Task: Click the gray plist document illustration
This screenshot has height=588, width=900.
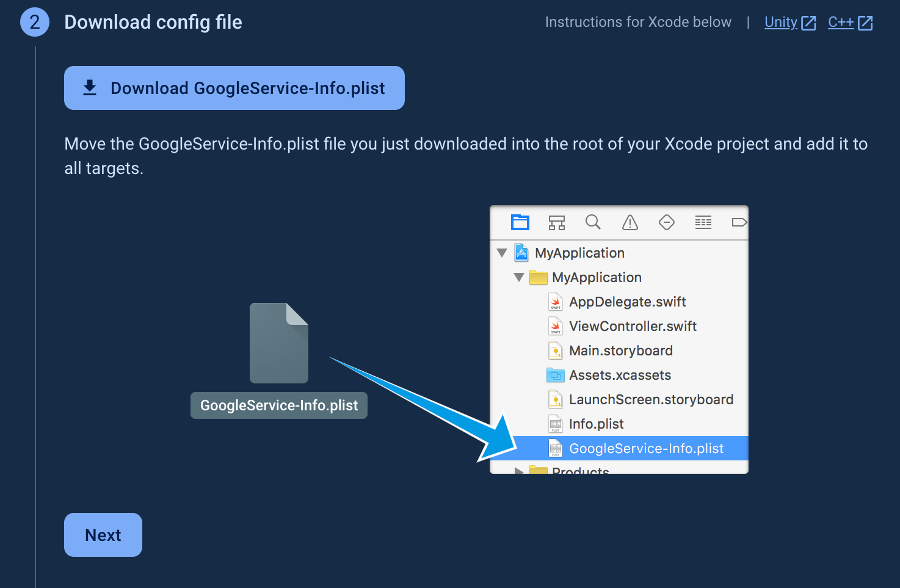Action: tap(279, 343)
